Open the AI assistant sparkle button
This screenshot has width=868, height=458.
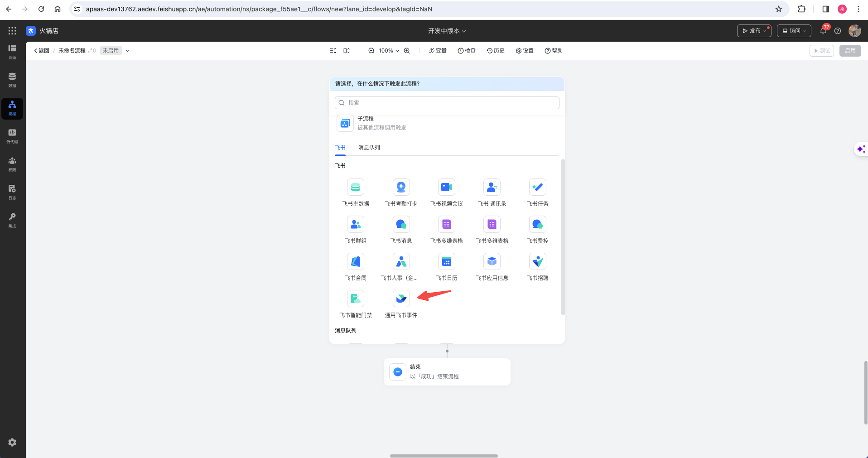[861, 149]
